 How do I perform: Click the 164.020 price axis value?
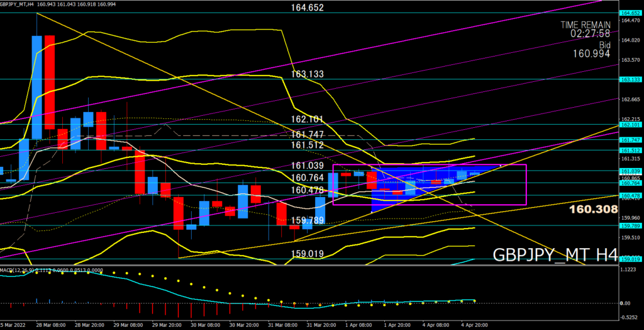(x=630, y=40)
